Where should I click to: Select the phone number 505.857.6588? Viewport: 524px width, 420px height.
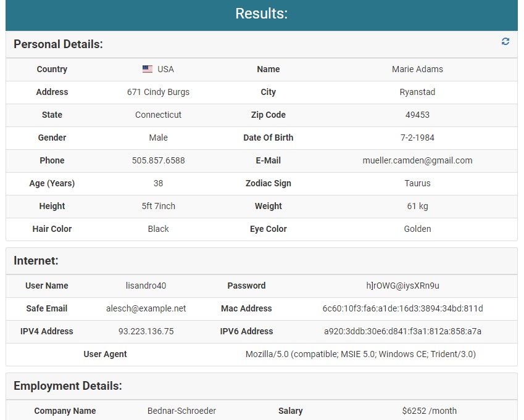coord(158,160)
